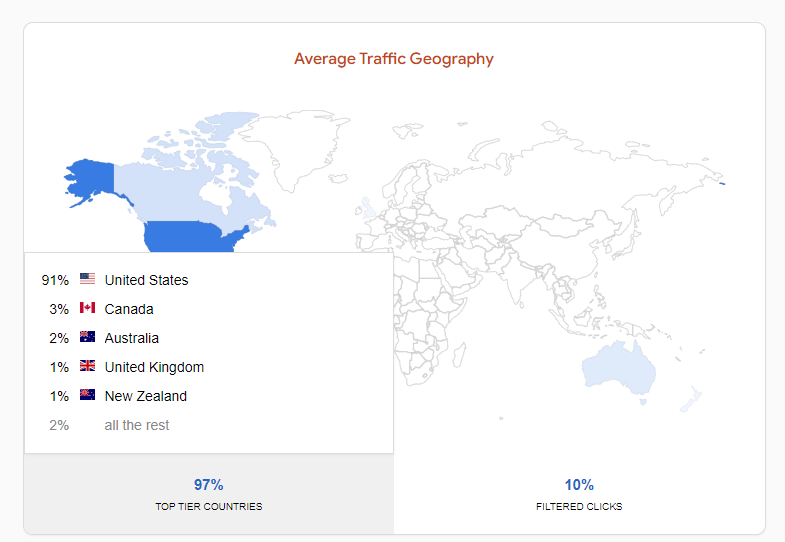Select the Canada country name
This screenshot has height=542, width=785.
coord(129,309)
